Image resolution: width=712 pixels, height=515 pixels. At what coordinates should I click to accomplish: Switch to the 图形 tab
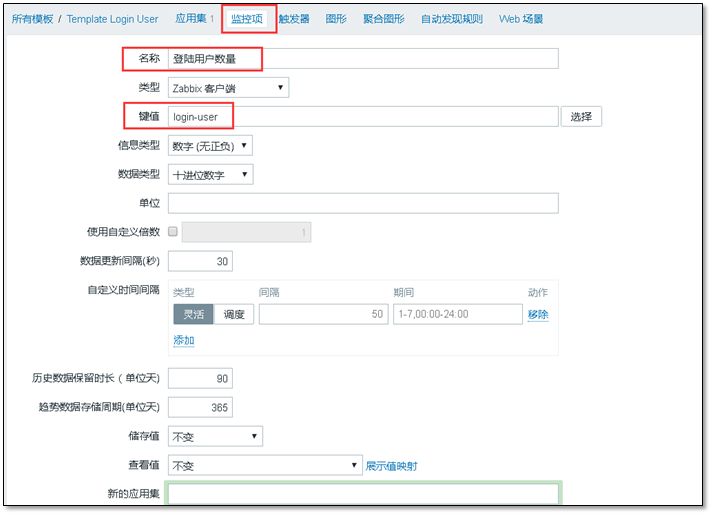pyautogui.click(x=336, y=19)
